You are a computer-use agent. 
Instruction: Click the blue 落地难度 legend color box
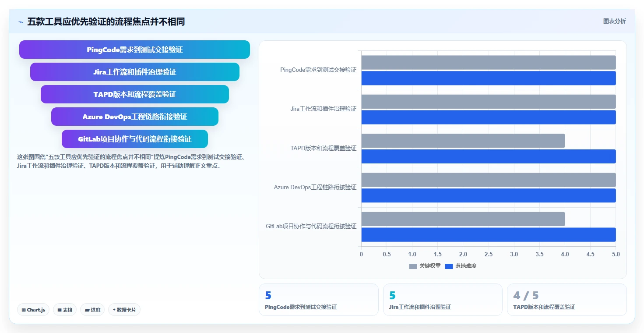449,266
